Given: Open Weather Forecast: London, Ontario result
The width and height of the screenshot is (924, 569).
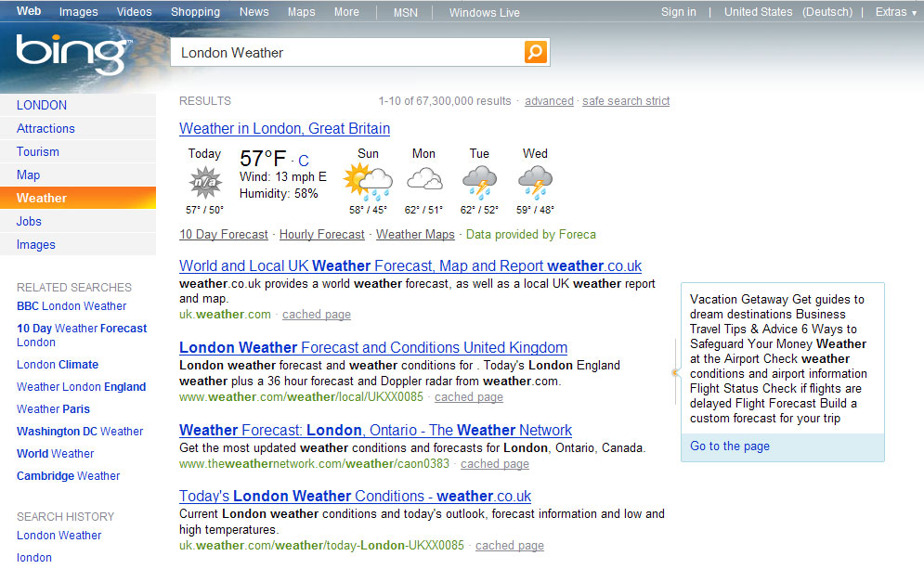Looking at the screenshot, I should (x=375, y=430).
